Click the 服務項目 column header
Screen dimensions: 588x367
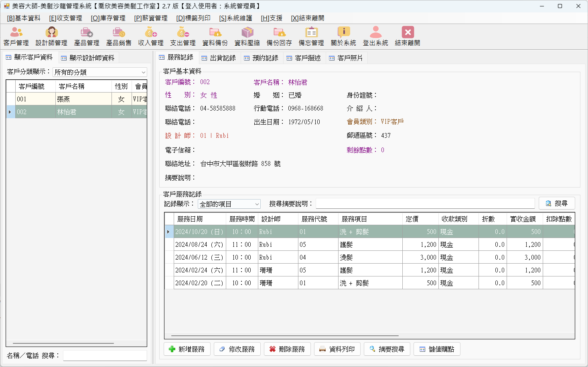(x=370, y=219)
